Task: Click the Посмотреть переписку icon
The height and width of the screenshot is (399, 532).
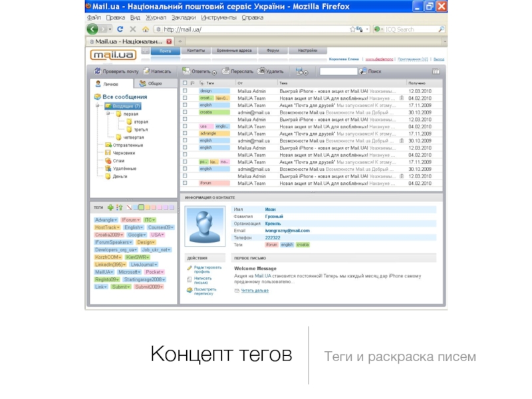Action: (x=190, y=290)
